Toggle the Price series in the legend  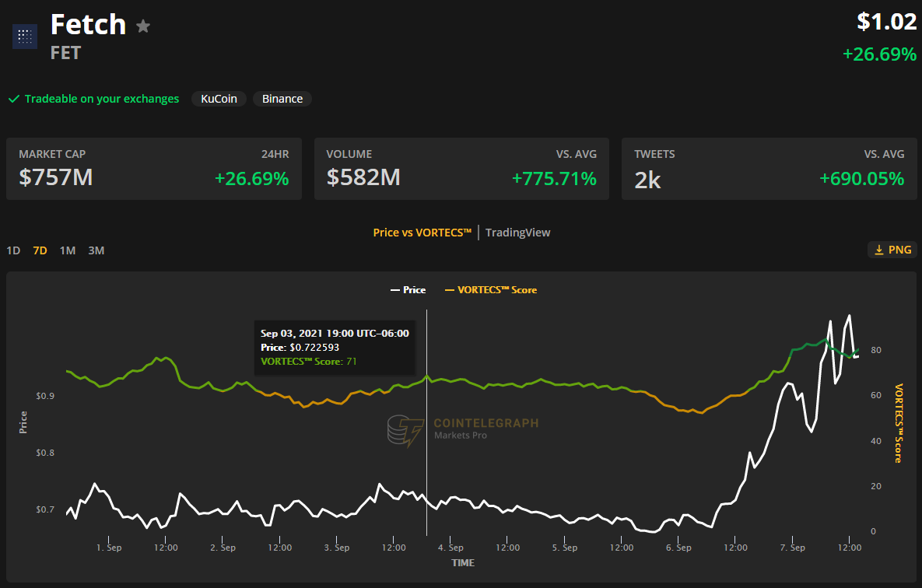[408, 290]
